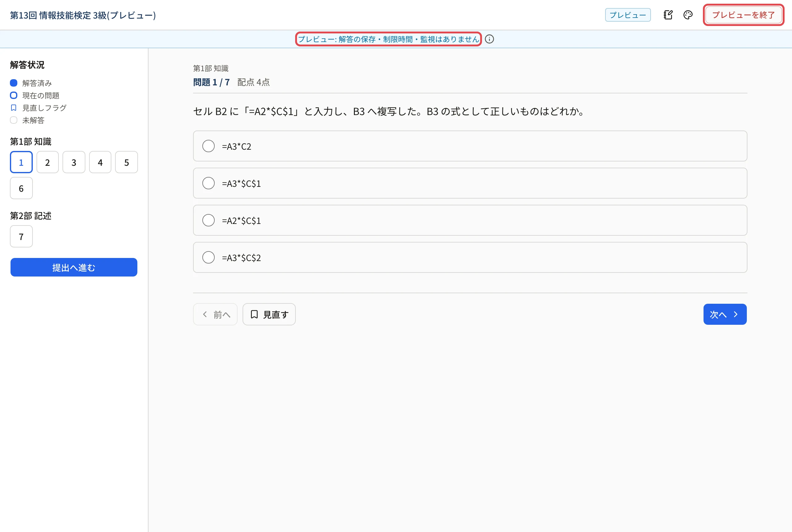This screenshot has width=792, height=532.
Task: Click the 配点 4点 label
Action: click(253, 82)
